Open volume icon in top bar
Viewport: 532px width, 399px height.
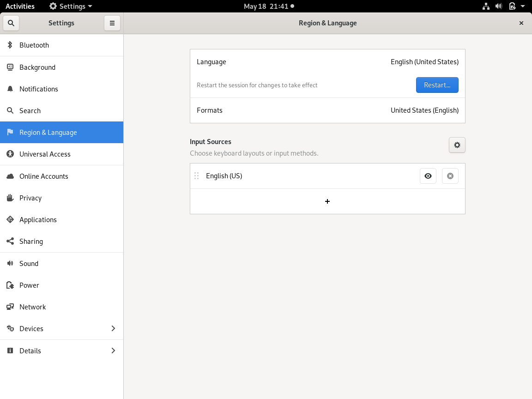[499, 6]
